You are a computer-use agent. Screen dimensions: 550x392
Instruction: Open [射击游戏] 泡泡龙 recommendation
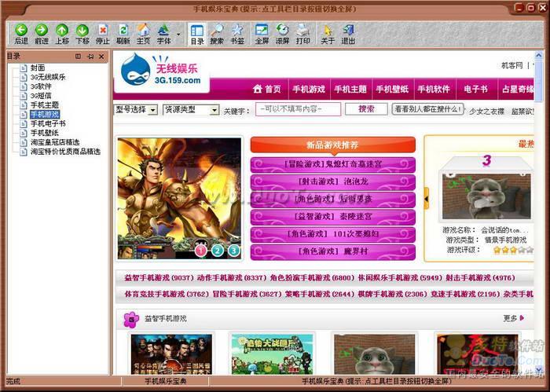(x=333, y=181)
